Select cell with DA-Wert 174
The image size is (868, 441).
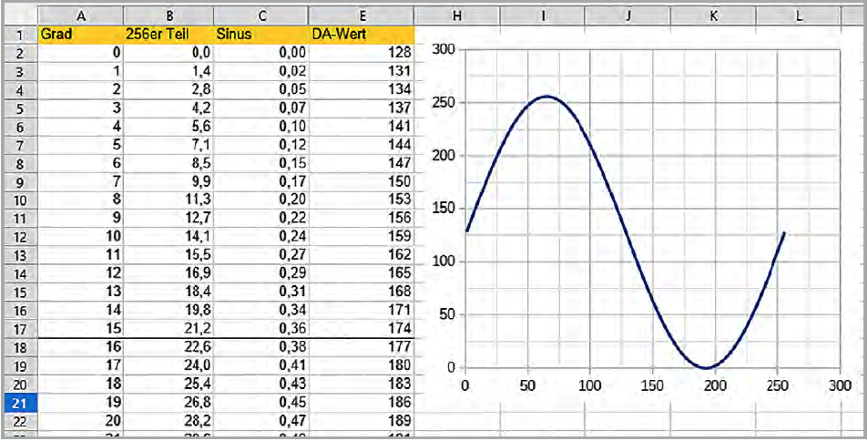click(362, 329)
